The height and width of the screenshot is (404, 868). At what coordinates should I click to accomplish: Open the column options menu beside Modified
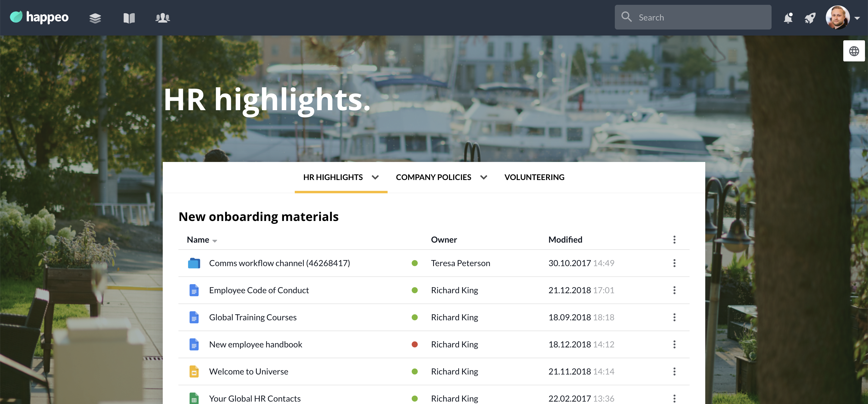(x=674, y=239)
